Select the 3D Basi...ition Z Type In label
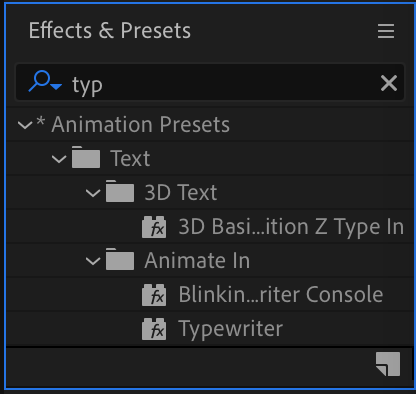The image size is (416, 394). click(x=291, y=227)
